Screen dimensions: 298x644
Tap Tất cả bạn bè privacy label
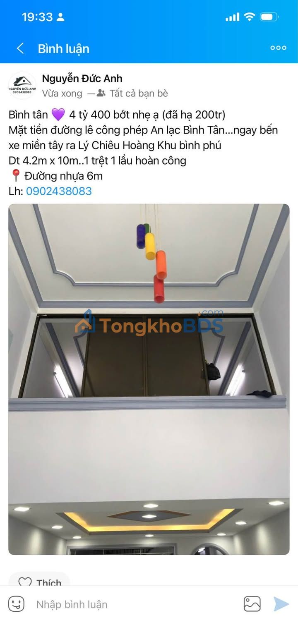tap(139, 93)
